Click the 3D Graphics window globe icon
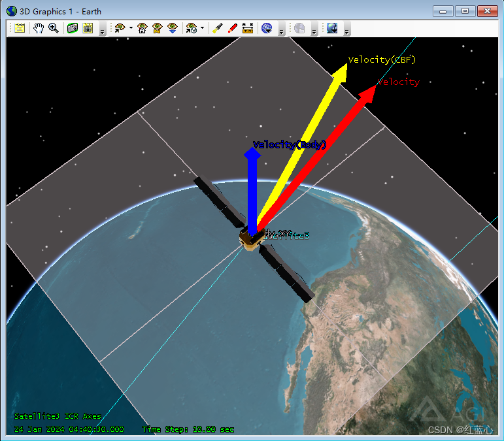Image resolution: width=504 pixels, height=441 pixels. coord(12,11)
